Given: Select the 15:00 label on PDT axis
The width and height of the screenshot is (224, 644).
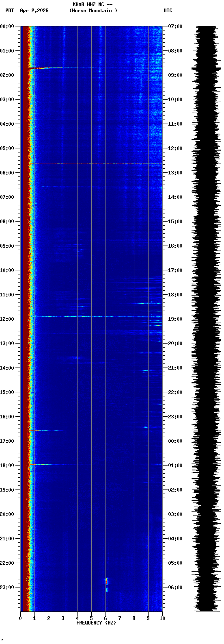Looking at the screenshot, I should 7,392.
